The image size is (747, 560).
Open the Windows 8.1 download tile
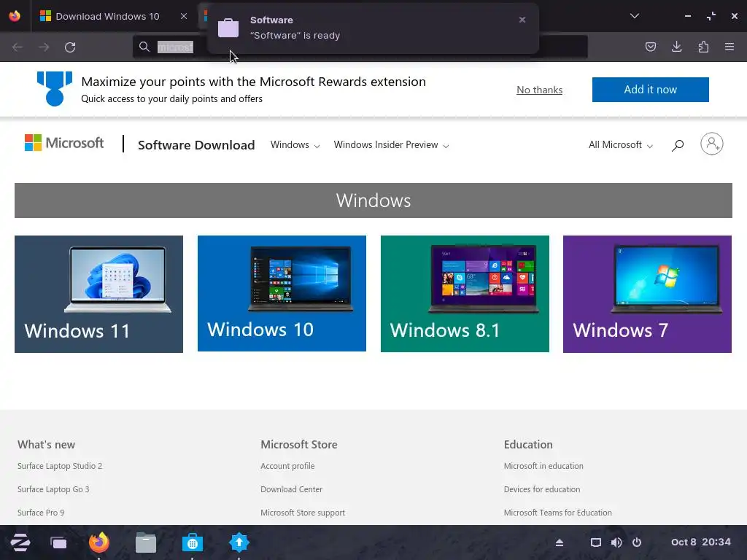pyautogui.click(x=465, y=294)
